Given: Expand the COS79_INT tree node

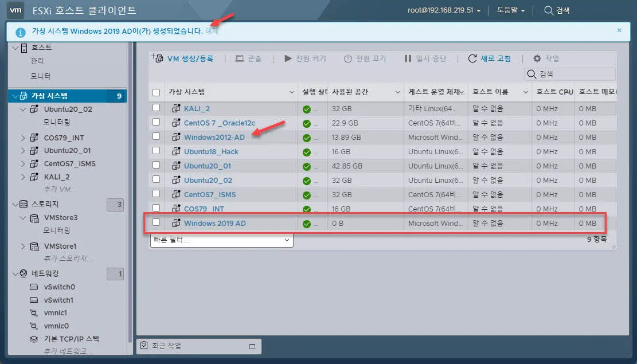Looking at the screenshot, I should pyautogui.click(x=23, y=138).
